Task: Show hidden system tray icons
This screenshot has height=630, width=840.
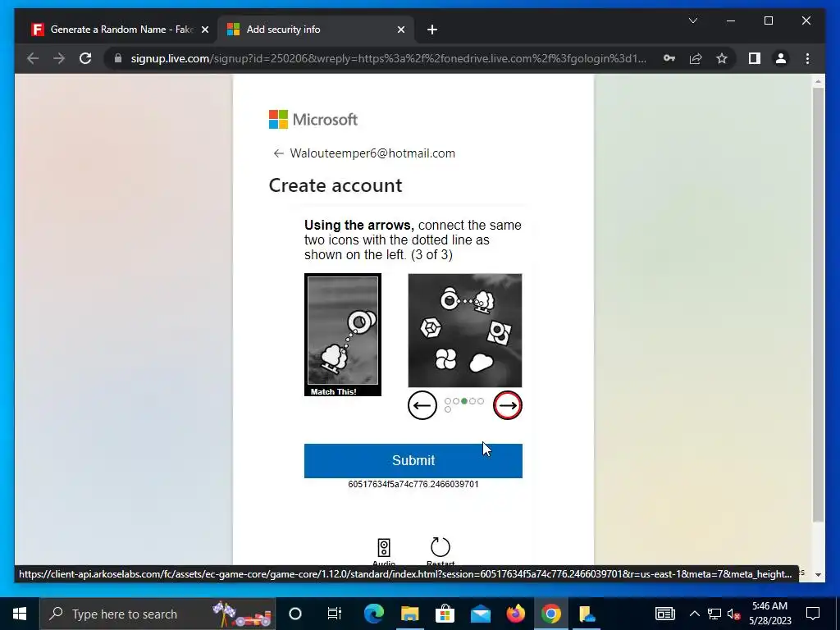Action: tap(694, 614)
